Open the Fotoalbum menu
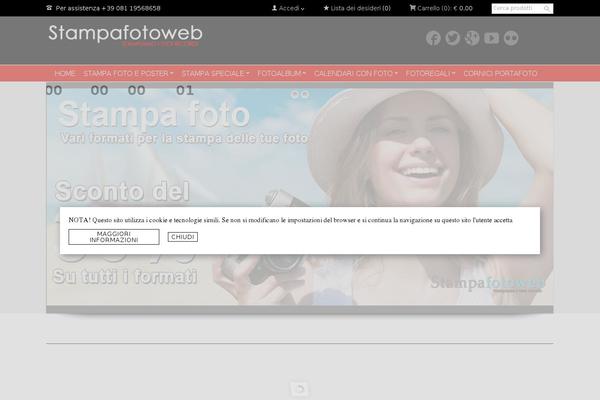600x400 pixels. (282, 73)
